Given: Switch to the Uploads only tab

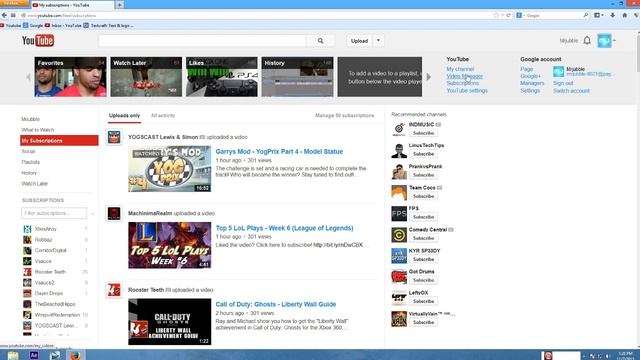Looking at the screenshot, I should pyautogui.click(x=124, y=116).
